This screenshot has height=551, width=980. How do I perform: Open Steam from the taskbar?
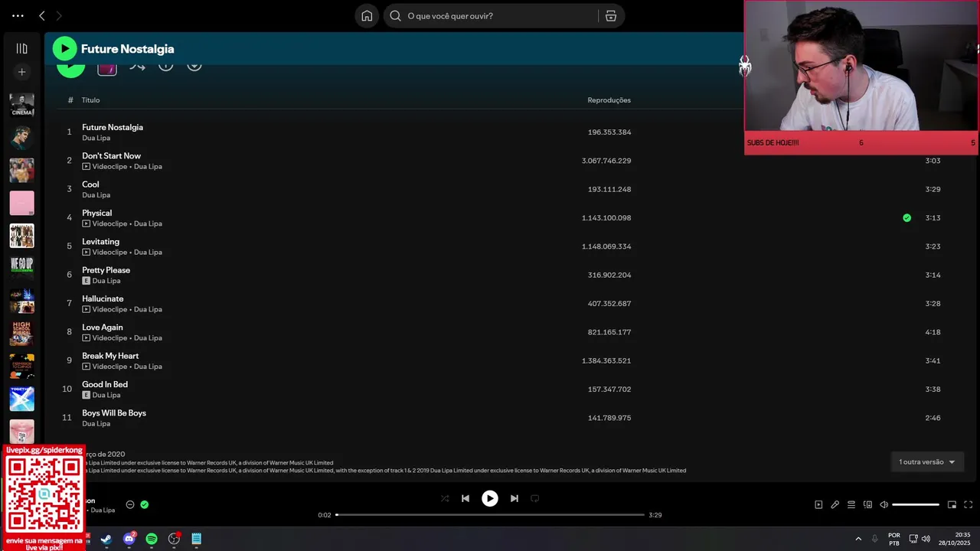(106, 539)
